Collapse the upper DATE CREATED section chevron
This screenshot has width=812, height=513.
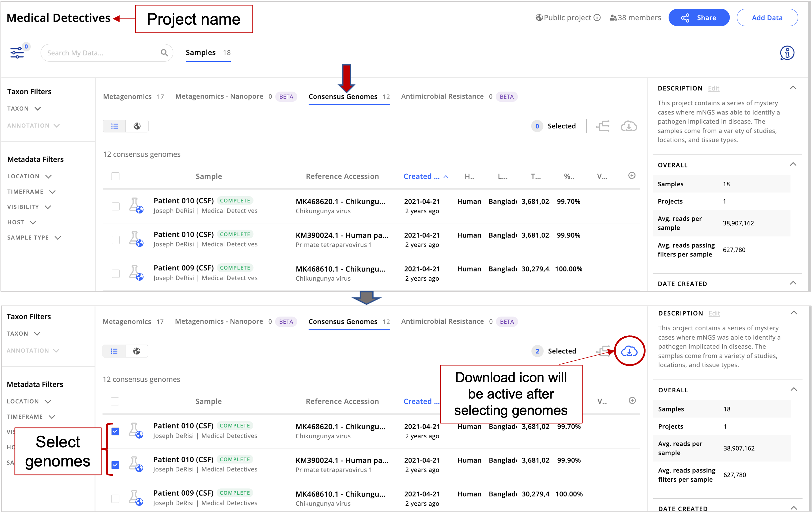pos(793,283)
